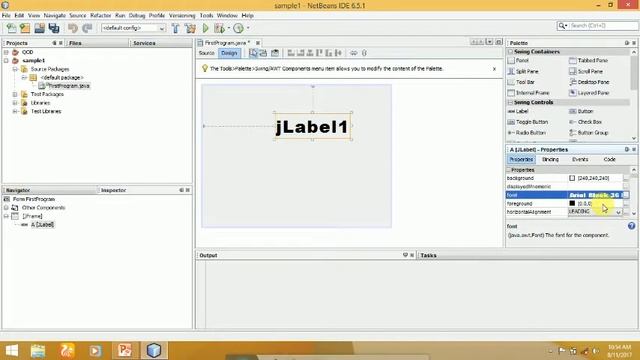
Task: Pick the Desktop Pane component in Palette
Action: coord(589,82)
